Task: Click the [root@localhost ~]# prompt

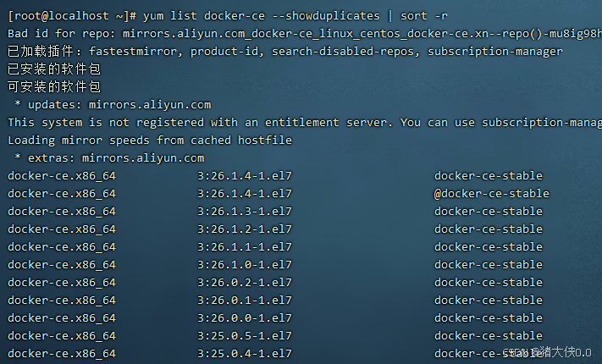Action: [x=72, y=16]
